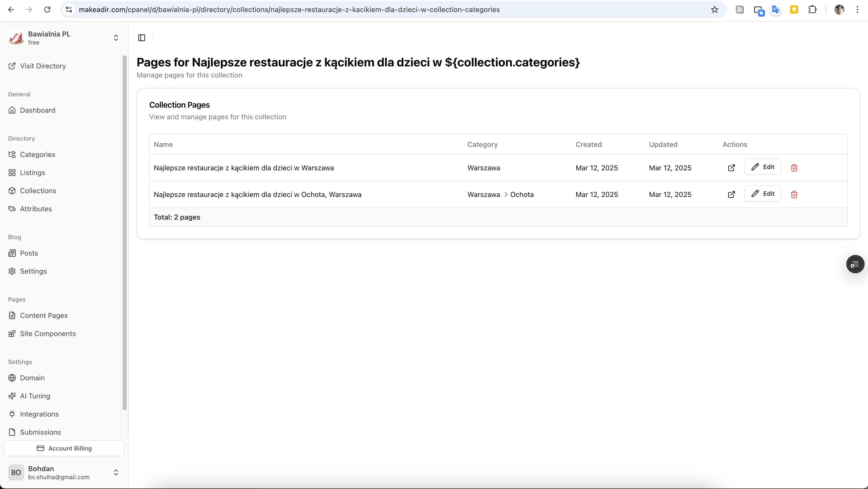Bookmark this page with star icon

click(x=714, y=10)
